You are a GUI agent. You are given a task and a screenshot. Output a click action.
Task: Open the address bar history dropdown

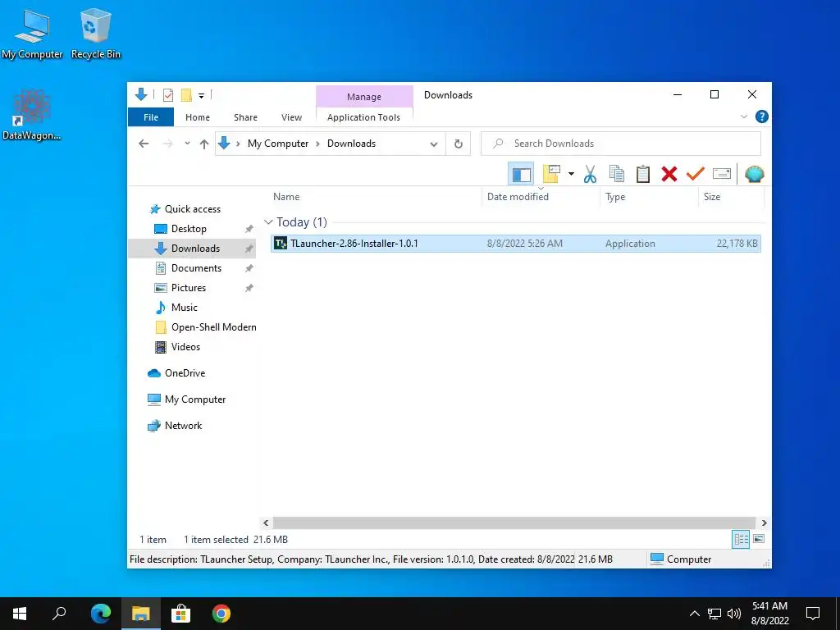pos(434,144)
